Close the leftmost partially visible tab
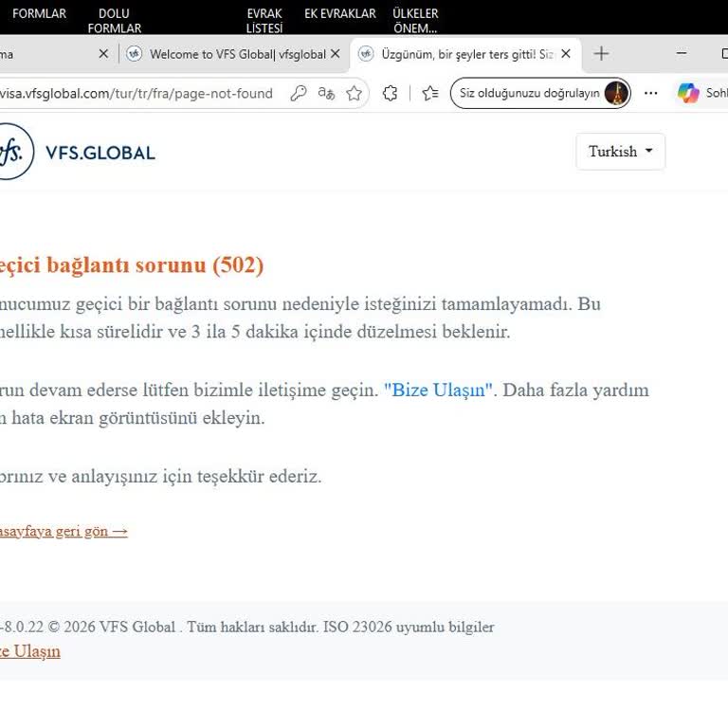Screen dimensions: 728x728 (x=103, y=54)
